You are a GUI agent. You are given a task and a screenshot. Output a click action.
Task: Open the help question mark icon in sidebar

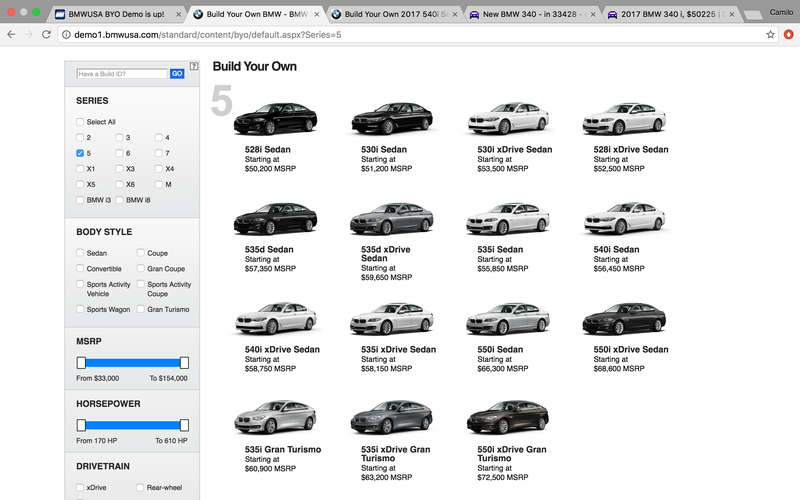194,66
